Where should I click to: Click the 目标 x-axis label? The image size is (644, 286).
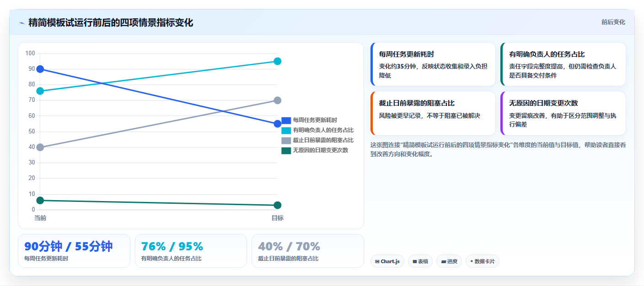277,218
